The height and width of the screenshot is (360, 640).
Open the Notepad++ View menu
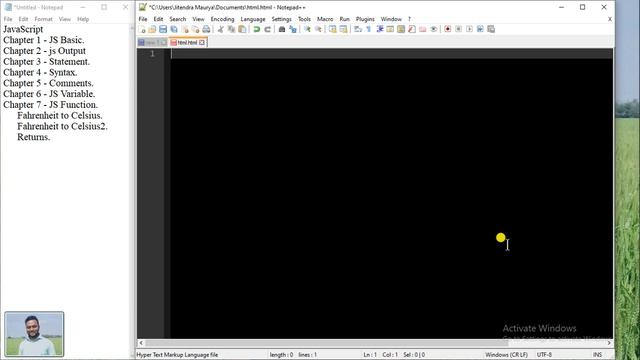[x=198, y=19]
